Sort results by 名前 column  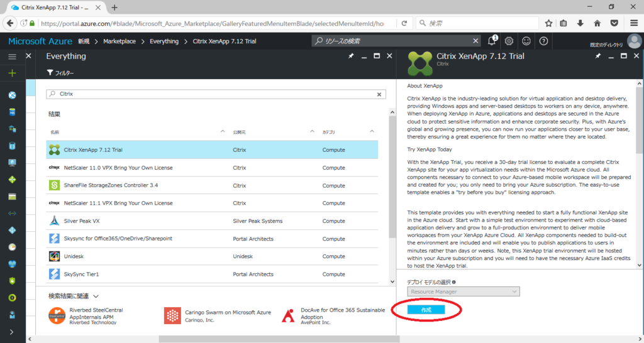(55, 132)
